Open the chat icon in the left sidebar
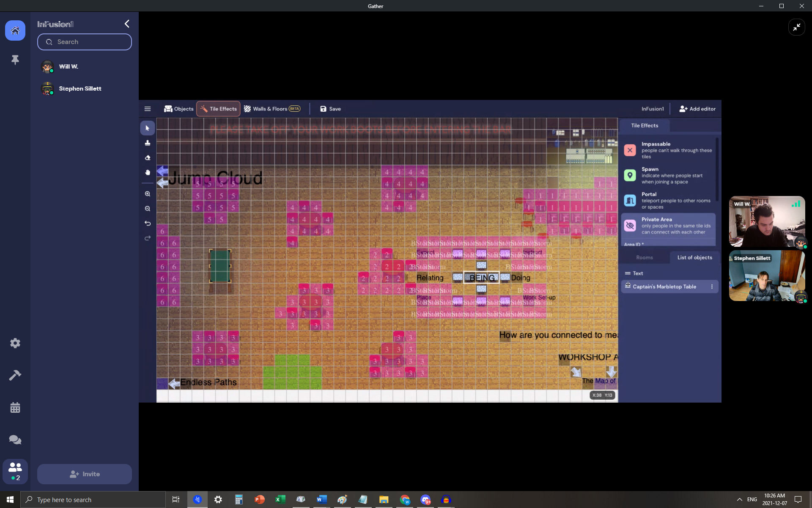The height and width of the screenshot is (508, 812). (15, 439)
